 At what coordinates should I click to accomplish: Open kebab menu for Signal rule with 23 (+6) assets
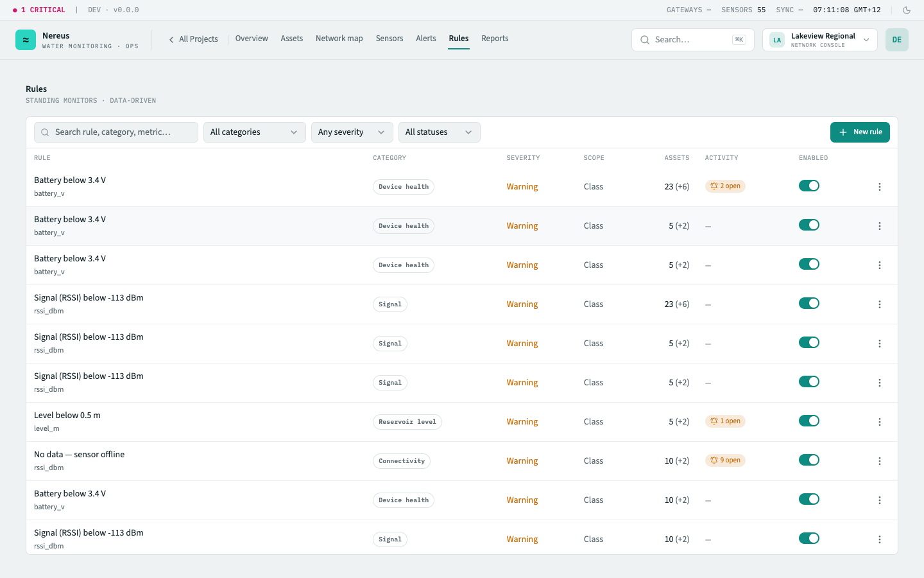(x=880, y=304)
